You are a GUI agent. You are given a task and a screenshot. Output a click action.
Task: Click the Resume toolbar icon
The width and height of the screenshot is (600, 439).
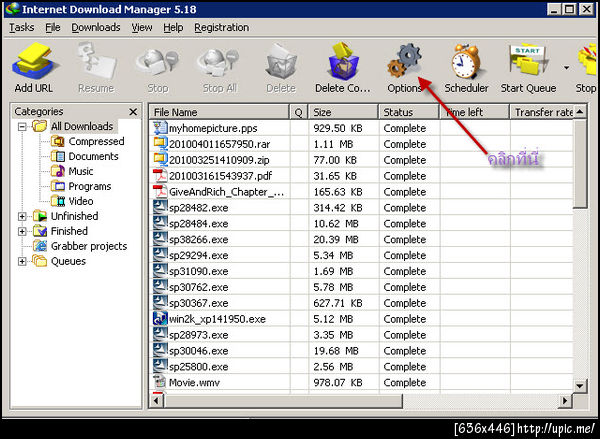[x=96, y=61]
